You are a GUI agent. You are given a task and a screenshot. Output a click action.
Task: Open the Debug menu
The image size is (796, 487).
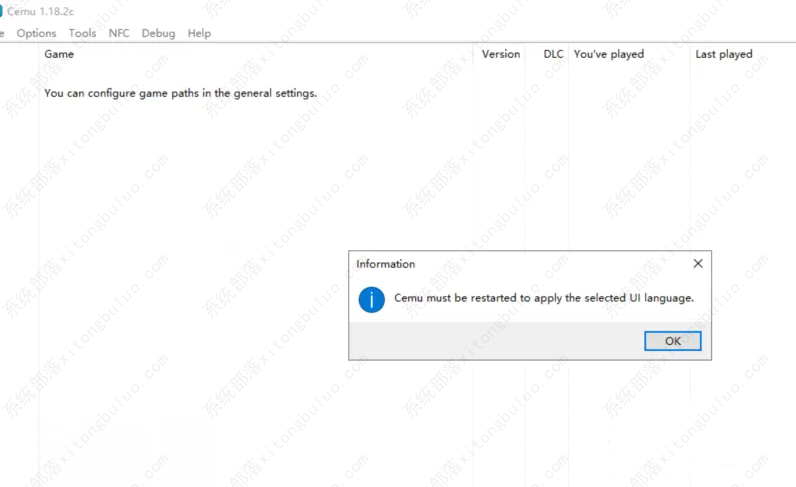158,33
